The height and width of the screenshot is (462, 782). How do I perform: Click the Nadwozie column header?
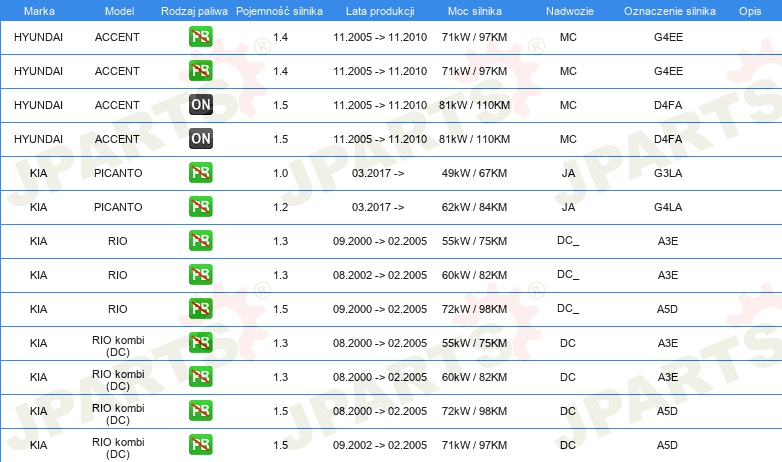pos(570,11)
